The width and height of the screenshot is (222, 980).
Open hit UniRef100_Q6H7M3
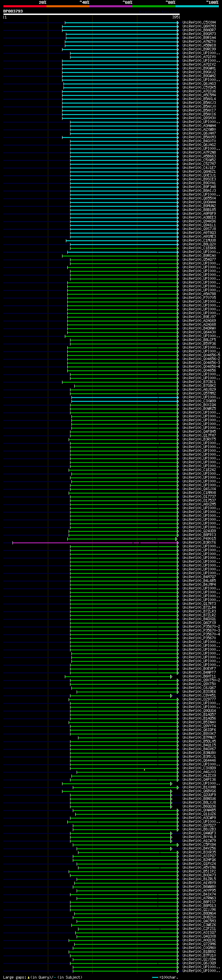click(x=199, y=26)
